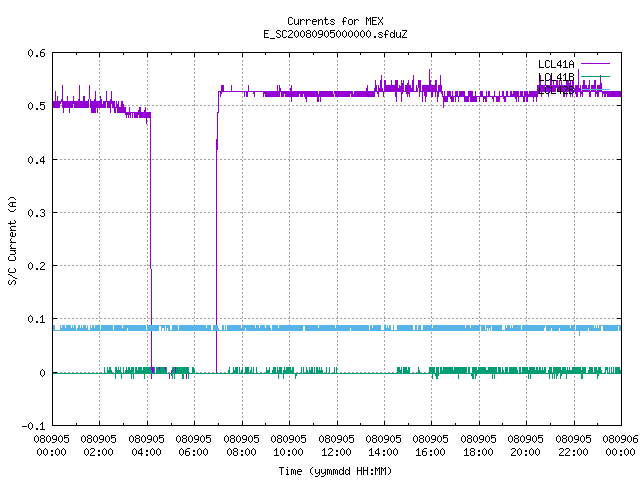The height and width of the screenshot is (480, 640).
Task: Click the 22:00 time tick label
Action: pyautogui.click(x=573, y=452)
